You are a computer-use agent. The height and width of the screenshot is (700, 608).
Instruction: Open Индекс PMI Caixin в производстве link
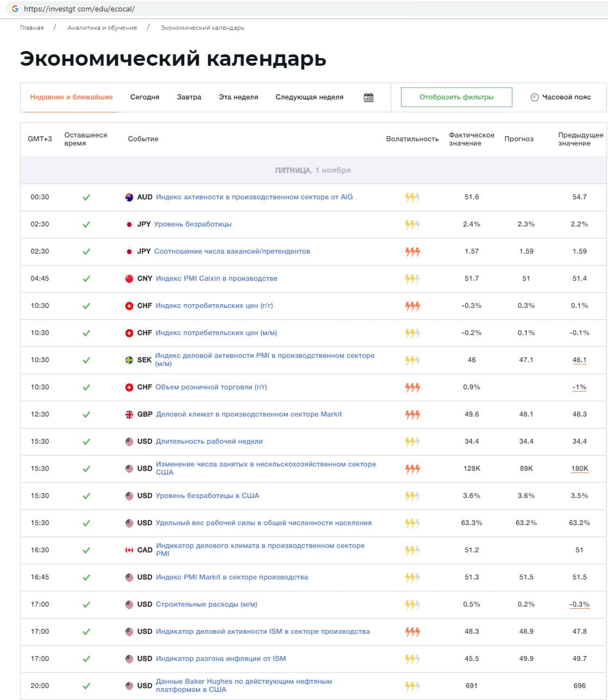click(x=216, y=279)
